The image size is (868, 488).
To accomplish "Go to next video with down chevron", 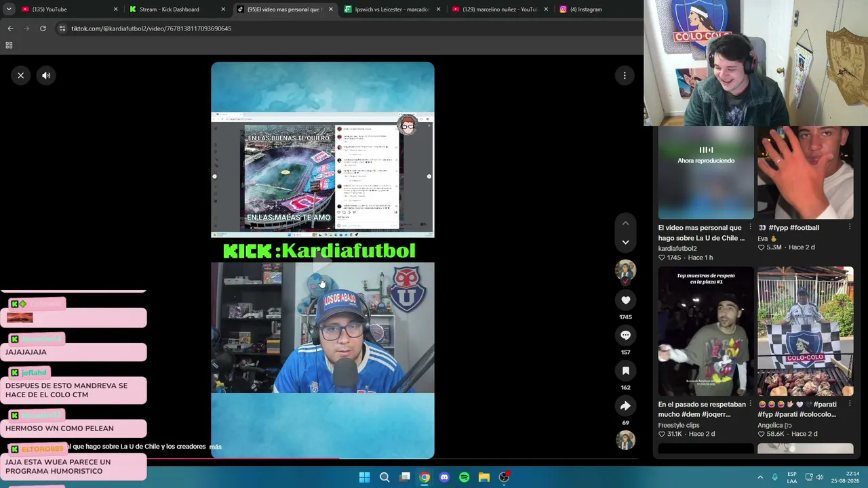I will (x=625, y=242).
